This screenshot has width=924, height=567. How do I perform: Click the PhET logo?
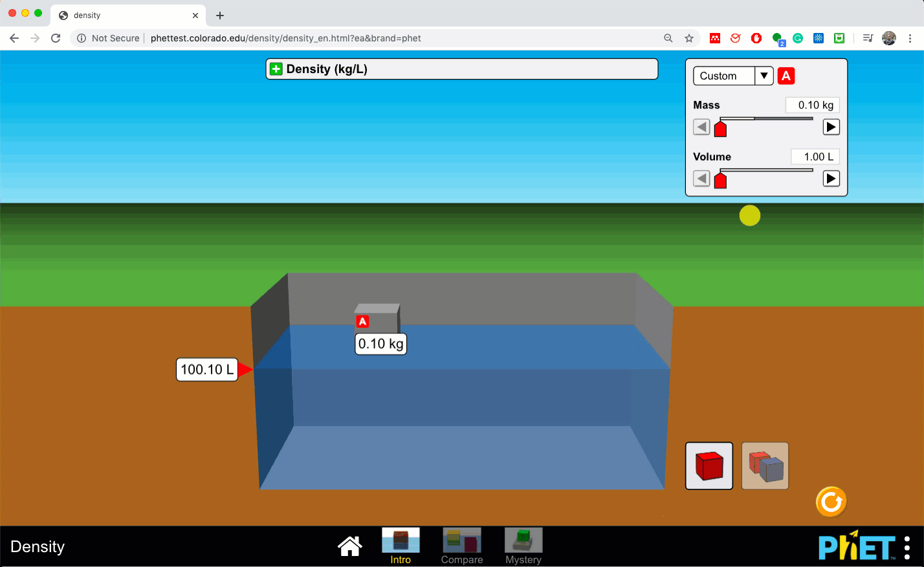855,546
